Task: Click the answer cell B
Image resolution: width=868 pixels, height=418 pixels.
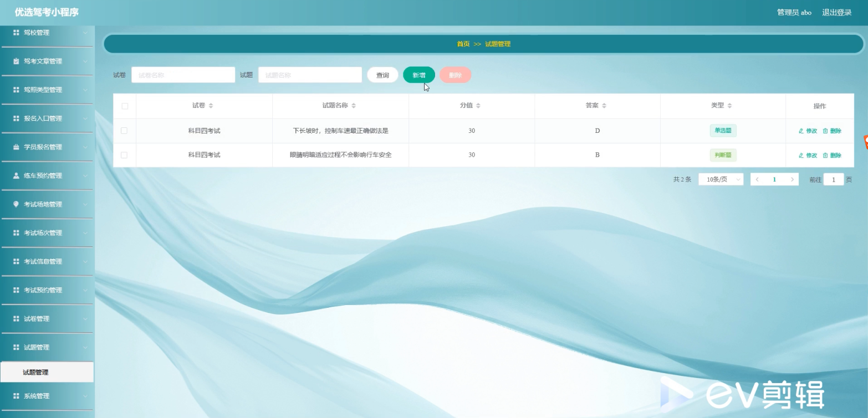Action: [x=597, y=155]
